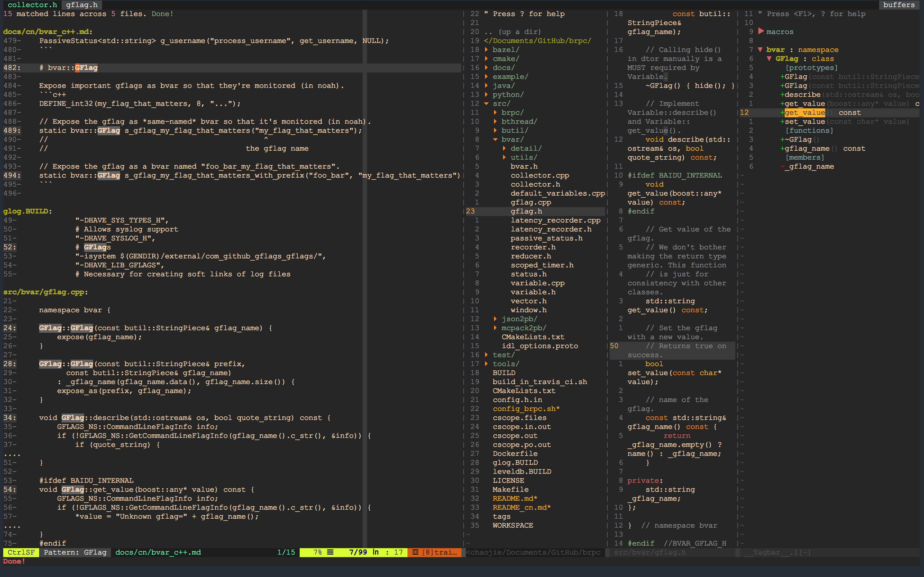Switch to the gflag.h buffer tab
The width and height of the screenshot is (924, 577).
(x=82, y=4)
